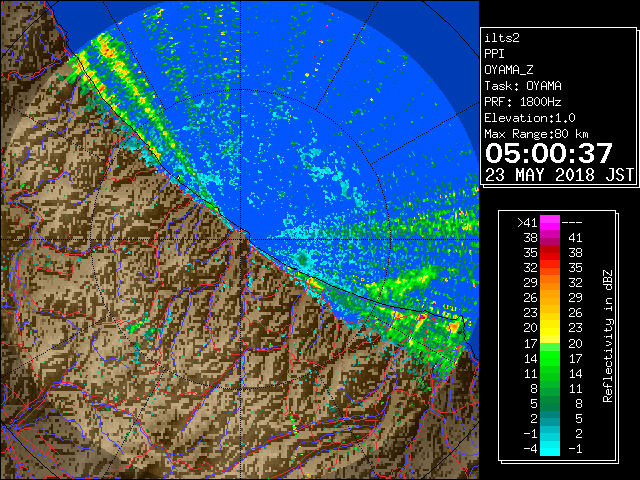
Task: Click the '>41' legend value label
Action: 527,222
